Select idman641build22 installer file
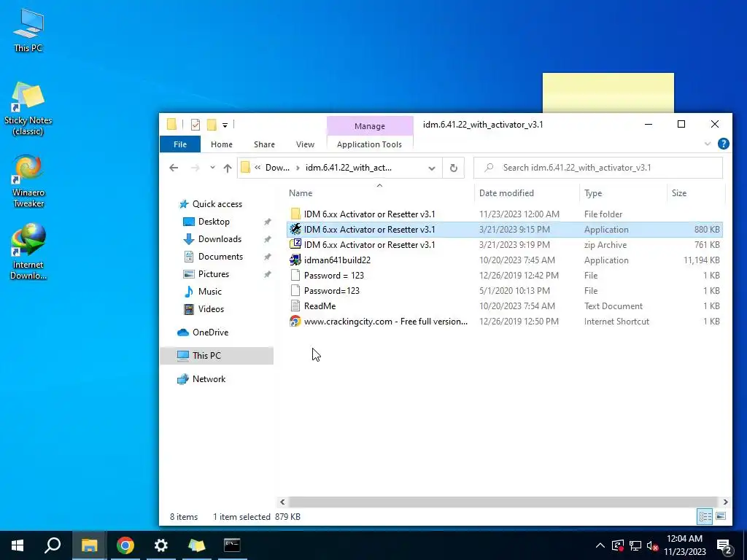747x560 pixels. pos(505,260)
